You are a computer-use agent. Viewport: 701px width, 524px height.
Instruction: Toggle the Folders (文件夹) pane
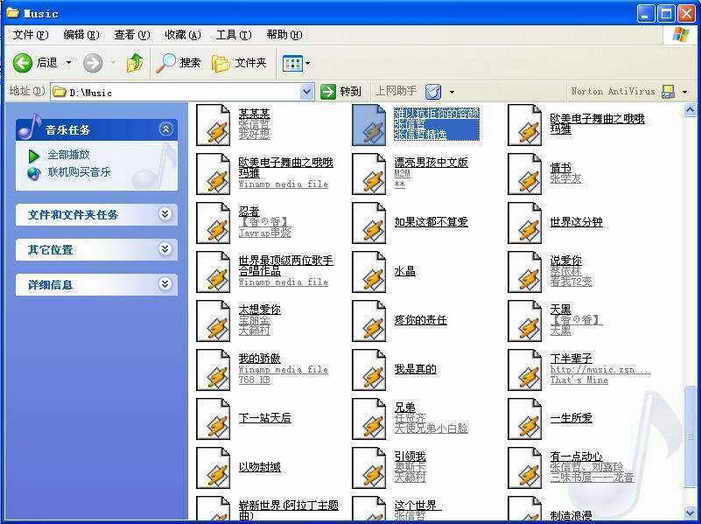pyautogui.click(x=239, y=63)
